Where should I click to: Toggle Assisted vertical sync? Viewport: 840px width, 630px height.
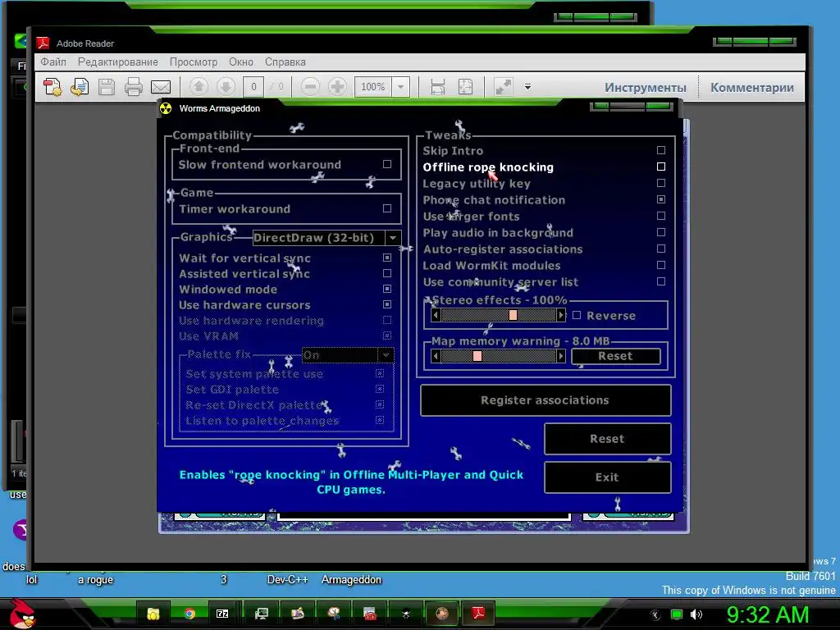click(x=387, y=273)
